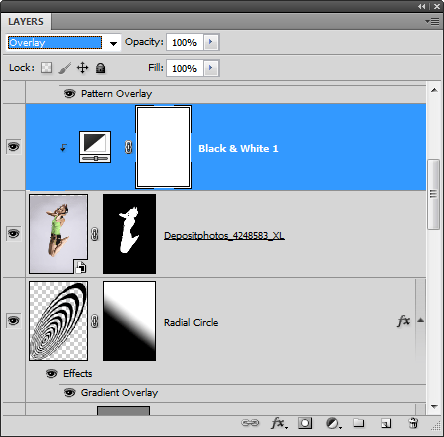Delete layer with the trash icon
Viewport: 444px width, 437px height.
[413, 423]
